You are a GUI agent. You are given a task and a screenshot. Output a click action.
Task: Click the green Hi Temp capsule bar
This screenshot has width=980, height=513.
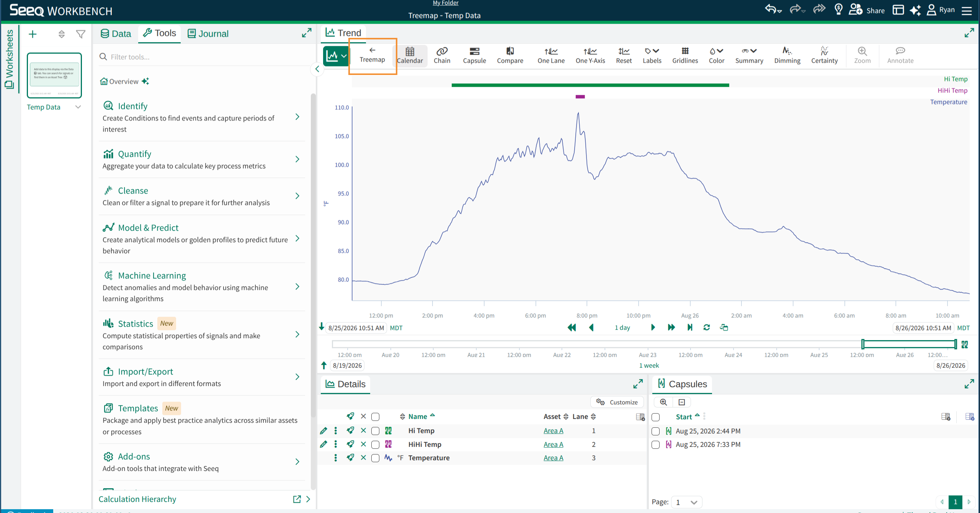tap(590, 85)
